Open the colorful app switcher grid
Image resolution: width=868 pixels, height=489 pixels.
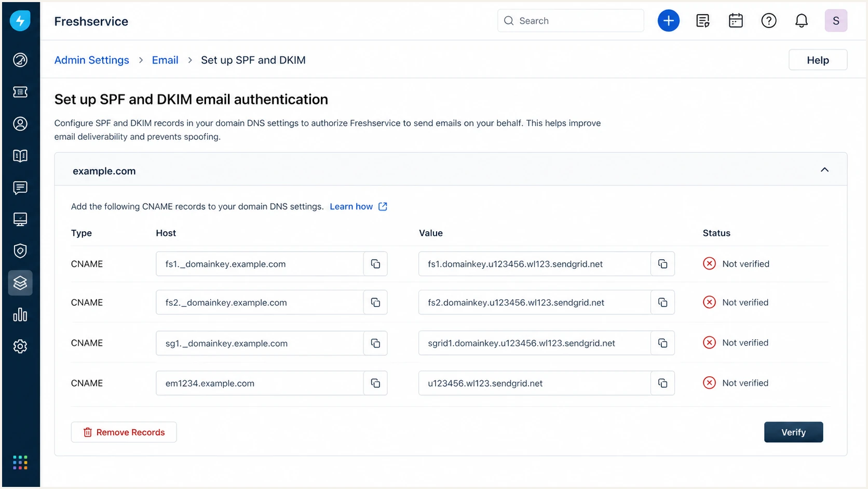click(x=20, y=462)
